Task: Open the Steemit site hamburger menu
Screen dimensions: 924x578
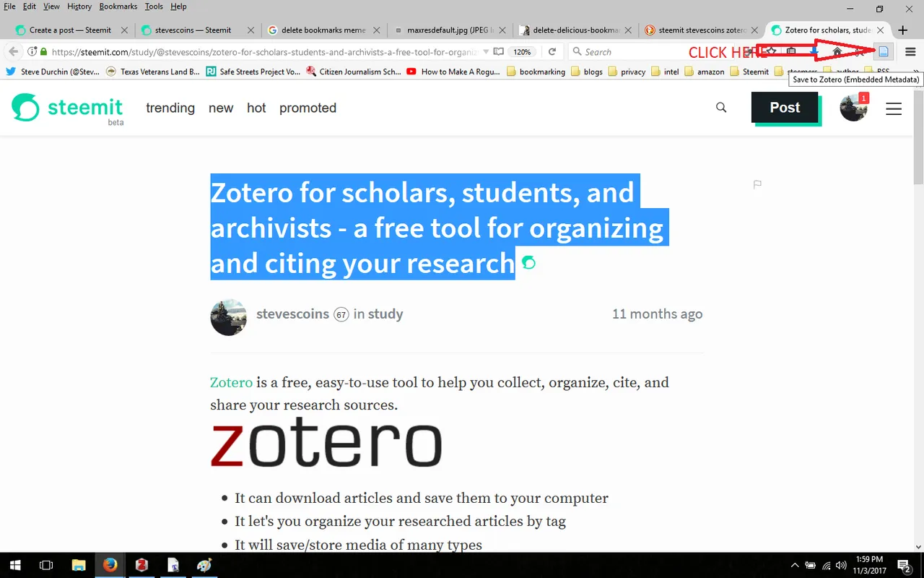Action: click(894, 108)
